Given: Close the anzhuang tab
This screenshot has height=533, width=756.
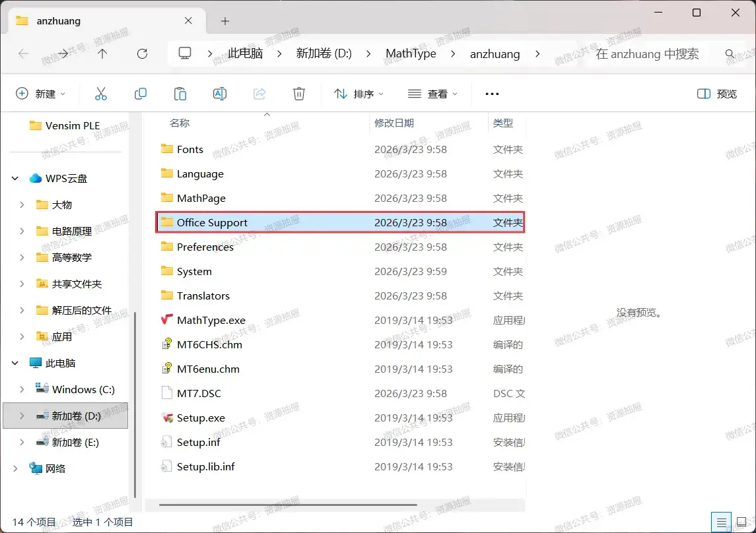Looking at the screenshot, I should [x=188, y=20].
